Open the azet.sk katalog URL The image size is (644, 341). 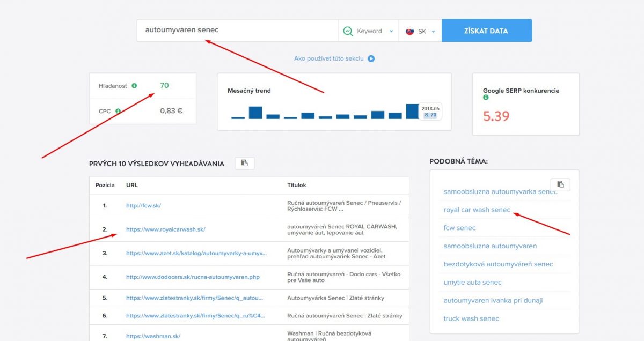click(196, 253)
